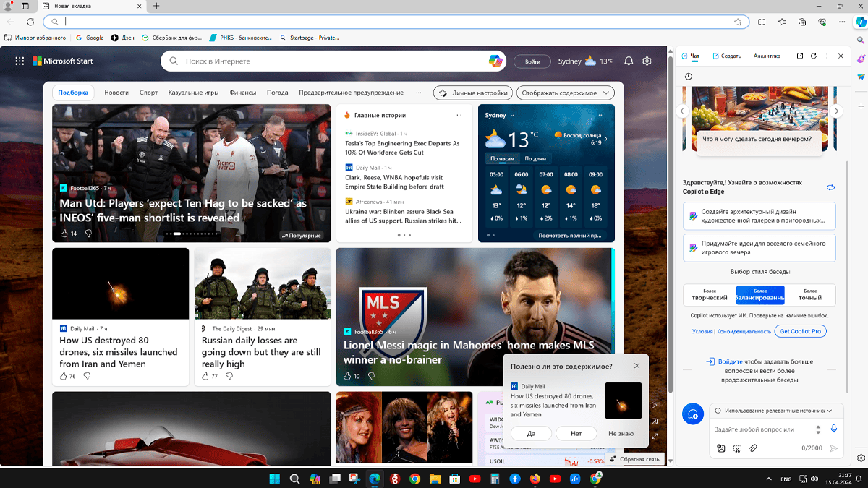This screenshot has height=488, width=868.
Task: Show hidden system tray icons
Action: [767, 479]
